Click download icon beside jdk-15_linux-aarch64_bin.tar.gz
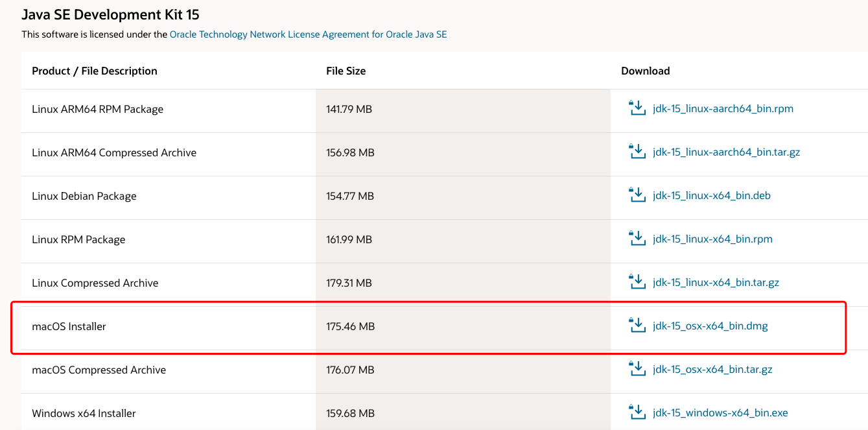 coord(638,151)
